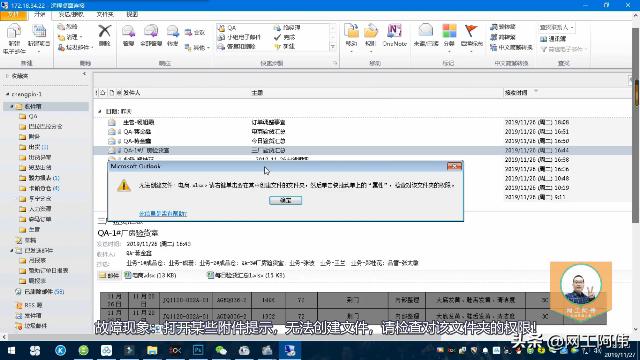Click the Message button beside attachments
The image size is (640, 360).
click(x=109, y=276)
